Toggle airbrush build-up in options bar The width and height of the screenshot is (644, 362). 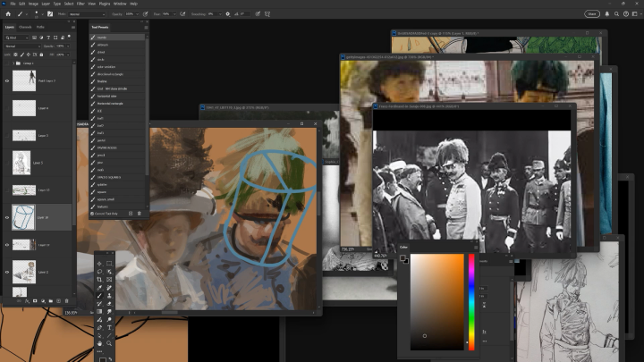pos(182,14)
